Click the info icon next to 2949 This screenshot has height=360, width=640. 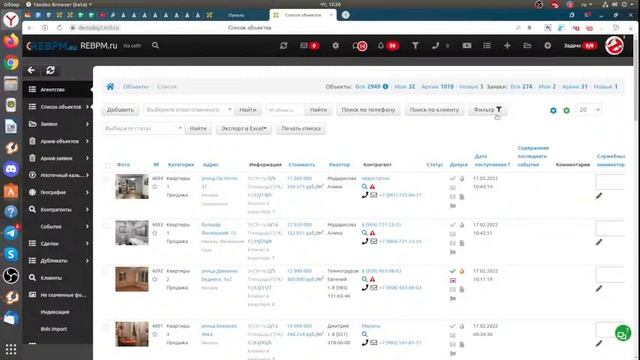pos(385,87)
